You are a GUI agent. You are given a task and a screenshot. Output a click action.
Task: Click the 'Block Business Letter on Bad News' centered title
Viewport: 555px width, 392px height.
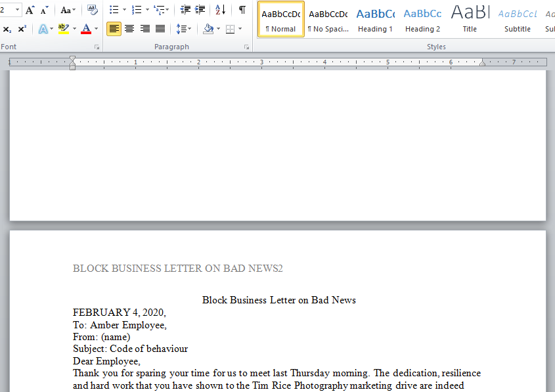[278, 300]
